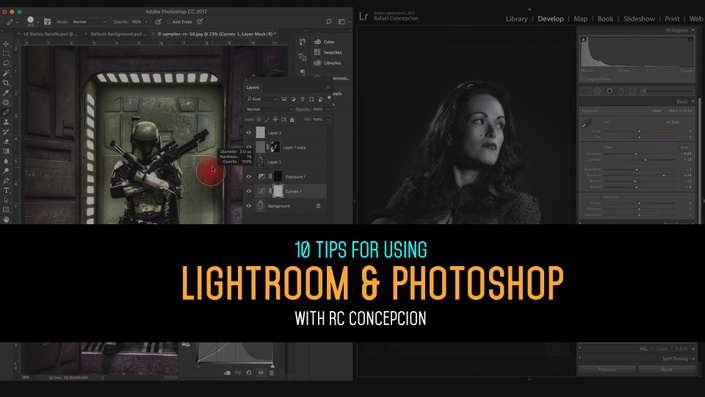Screen dimensions: 705x397
Task: Open the Lightroom Book module
Action: click(605, 19)
